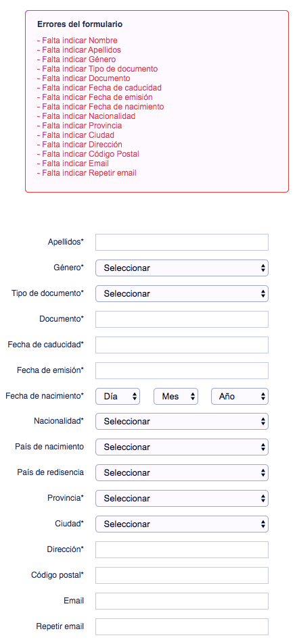Expand the Nacionalidad dropdown
Image resolution: width=299 pixels, height=644 pixels.
pyautogui.click(x=182, y=422)
